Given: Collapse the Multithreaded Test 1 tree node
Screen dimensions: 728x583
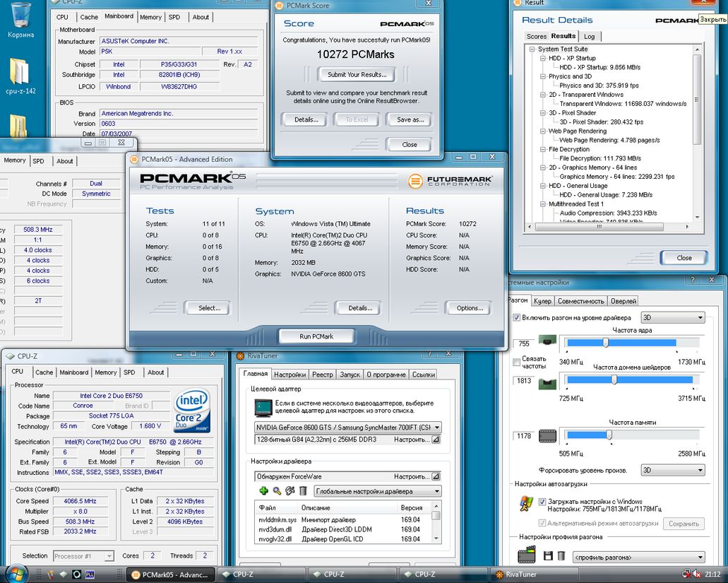Looking at the screenshot, I should 542,204.
